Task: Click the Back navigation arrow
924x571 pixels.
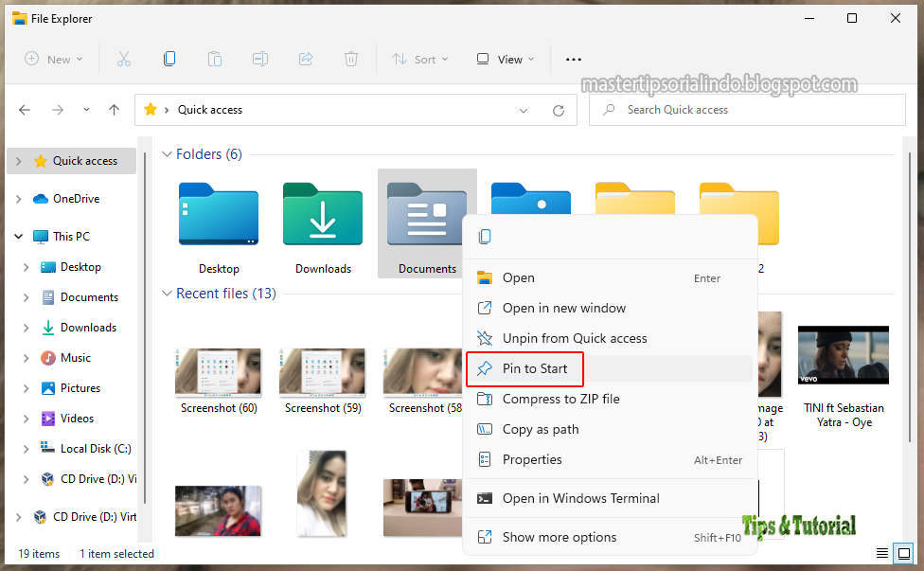Action: pyautogui.click(x=25, y=109)
